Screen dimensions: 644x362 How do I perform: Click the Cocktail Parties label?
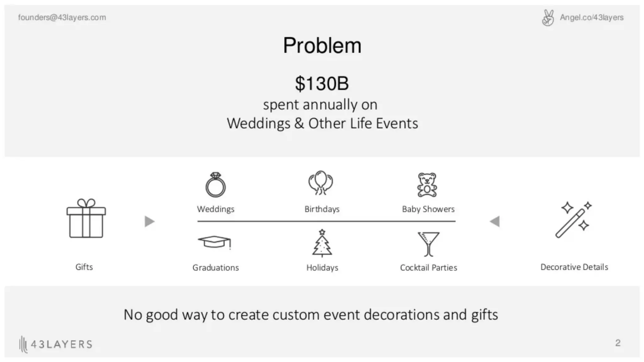428,268
